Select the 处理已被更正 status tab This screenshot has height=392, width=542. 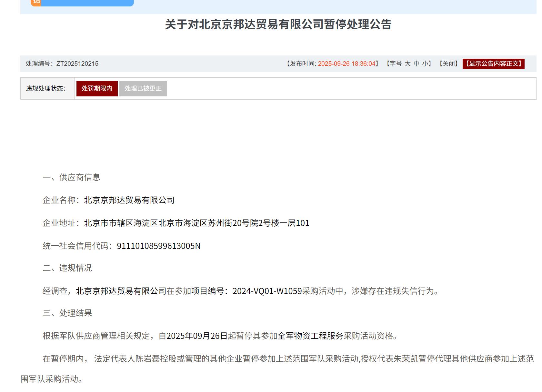point(143,88)
